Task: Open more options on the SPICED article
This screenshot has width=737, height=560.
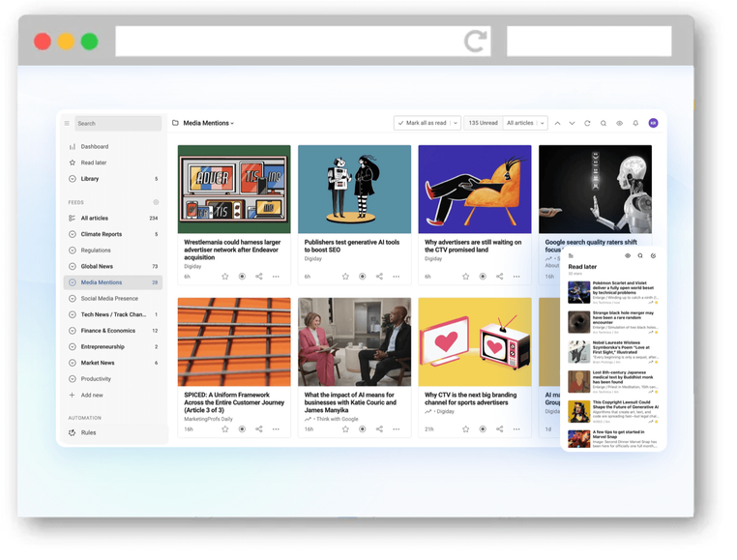Action: pos(276,429)
